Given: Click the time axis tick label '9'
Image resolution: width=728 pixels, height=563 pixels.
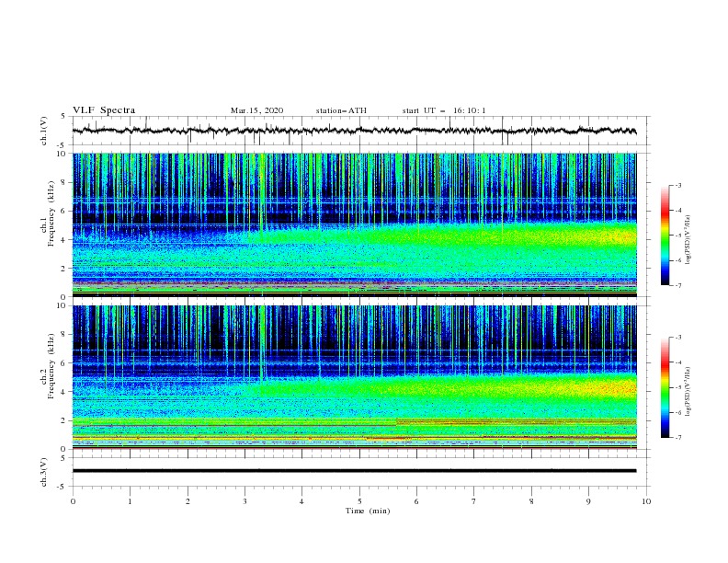Looking at the screenshot, I should click(588, 501).
